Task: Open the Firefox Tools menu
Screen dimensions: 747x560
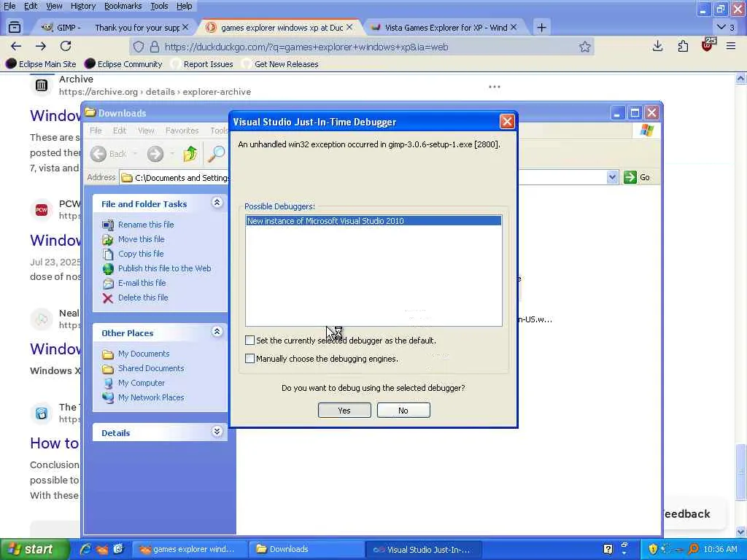Action: click(x=159, y=6)
